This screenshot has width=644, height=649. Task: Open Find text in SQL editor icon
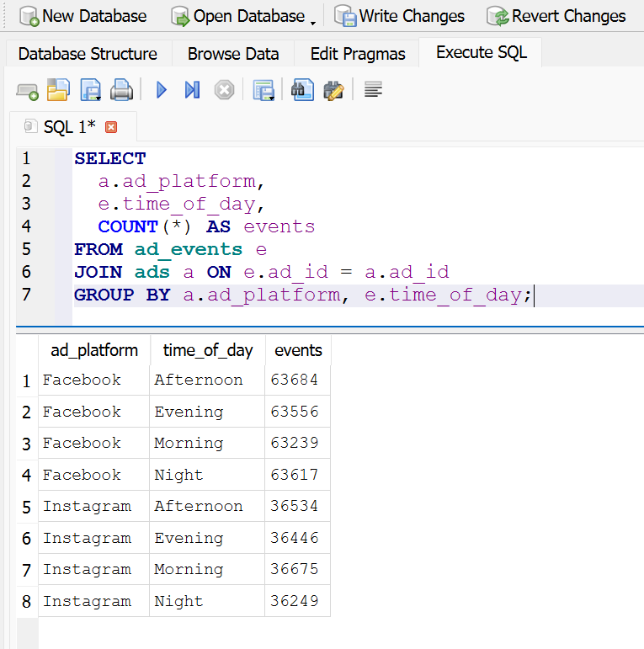[x=302, y=90]
